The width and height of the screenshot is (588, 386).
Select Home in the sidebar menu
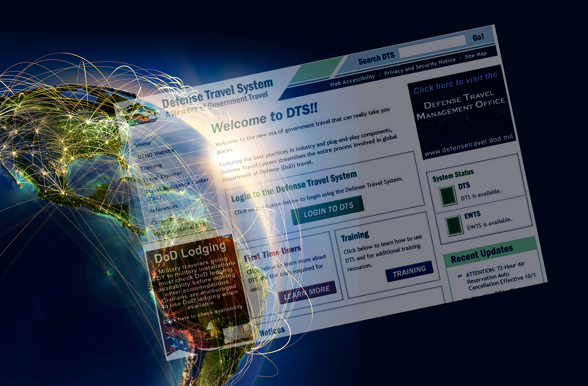tap(143, 145)
